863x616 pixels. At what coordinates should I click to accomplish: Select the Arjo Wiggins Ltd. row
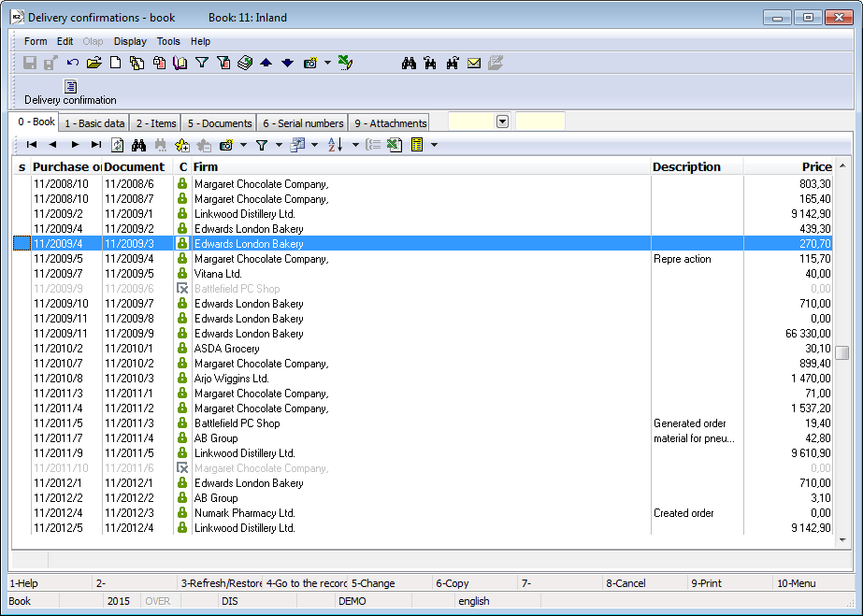pos(422,379)
